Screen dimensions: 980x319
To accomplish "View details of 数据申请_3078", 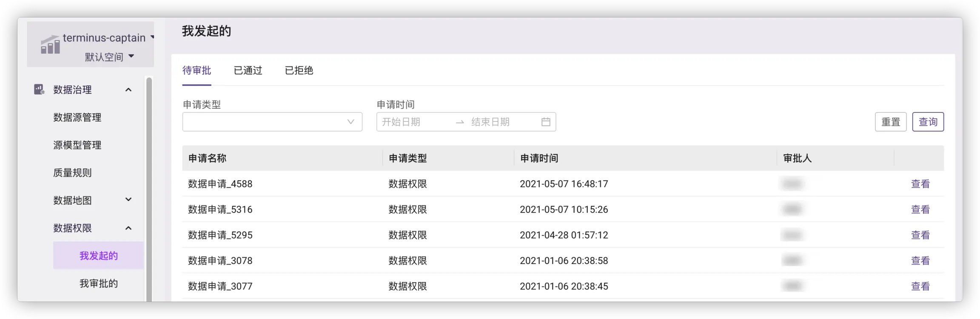I will point(920,261).
